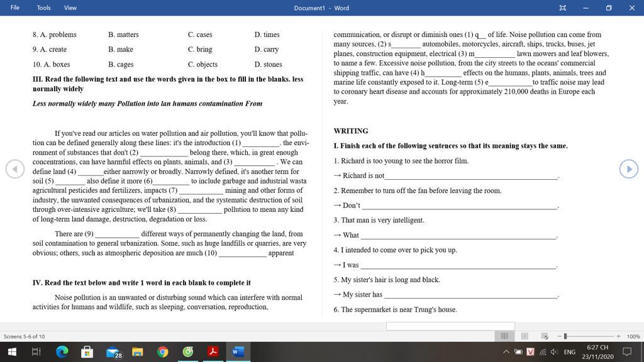
Task: Open the clock showing 6:27 CH
Action: pos(597,352)
